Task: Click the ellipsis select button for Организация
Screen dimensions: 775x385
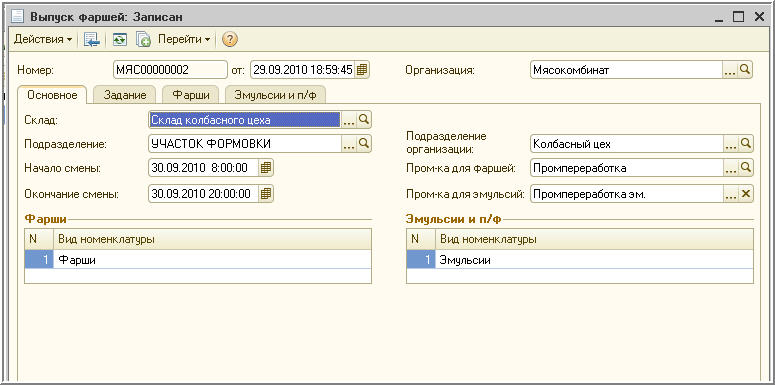Action: point(731,70)
